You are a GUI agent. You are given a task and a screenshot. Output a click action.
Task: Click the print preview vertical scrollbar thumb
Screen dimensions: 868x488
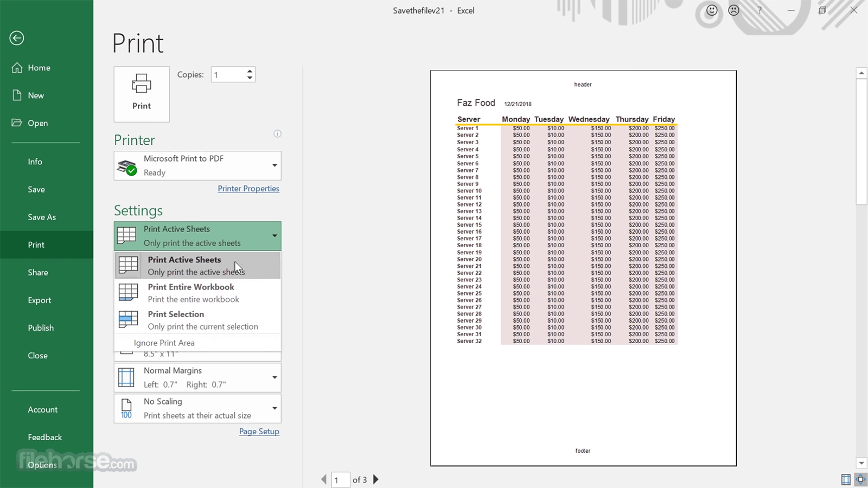pos(861,142)
